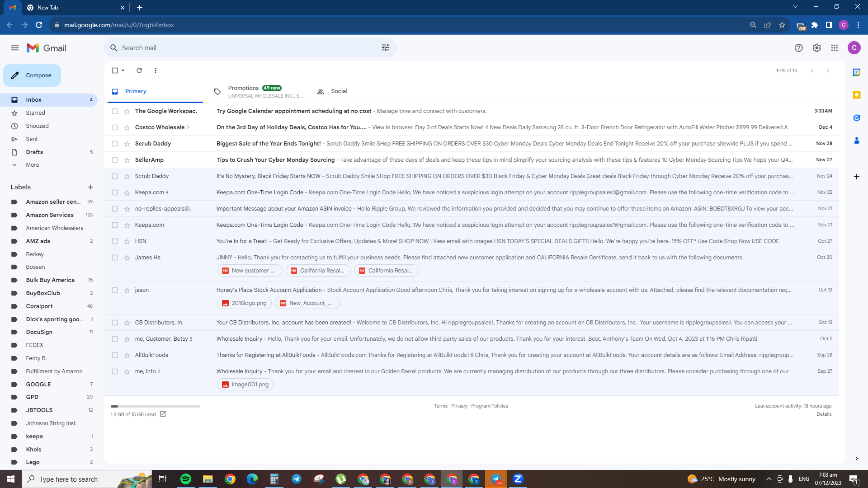Screen dimensions: 868x488
Task: Open browser extensions puzzle icon
Action: pyautogui.click(x=815, y=25)
